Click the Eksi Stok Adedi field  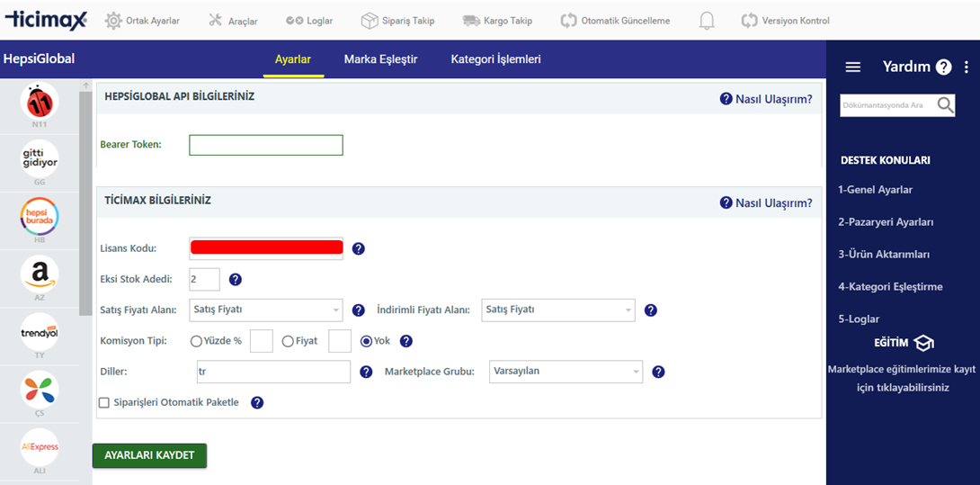[x=204, y=279]
